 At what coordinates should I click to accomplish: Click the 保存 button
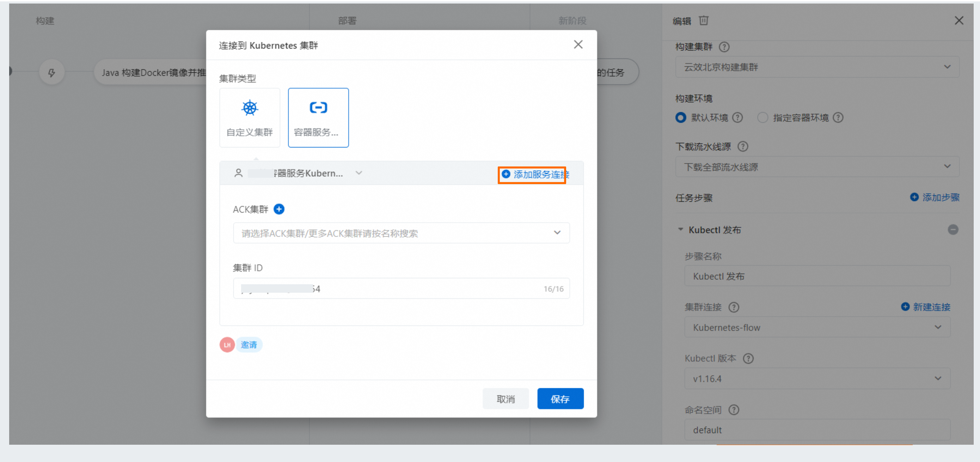pyautogui.click(x=560, y=399)
